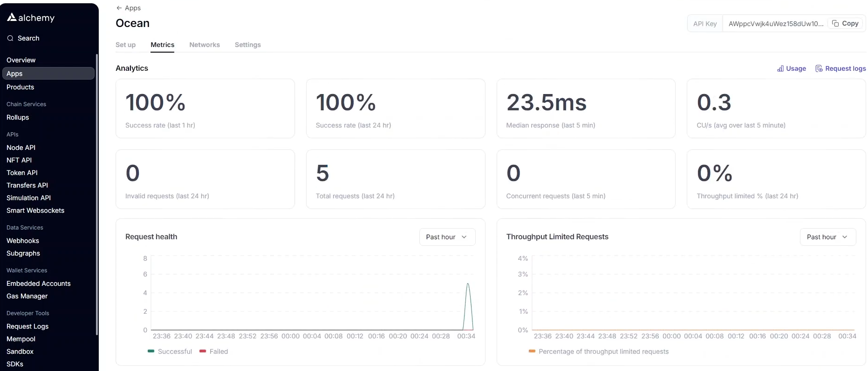Click the Alchemy logo icon
This screenshot has width=868, height=371.
[12, 17]
